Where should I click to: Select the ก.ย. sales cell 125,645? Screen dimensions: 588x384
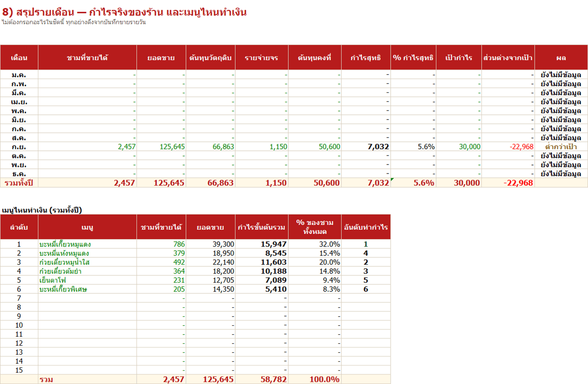[x=162, y=147]
